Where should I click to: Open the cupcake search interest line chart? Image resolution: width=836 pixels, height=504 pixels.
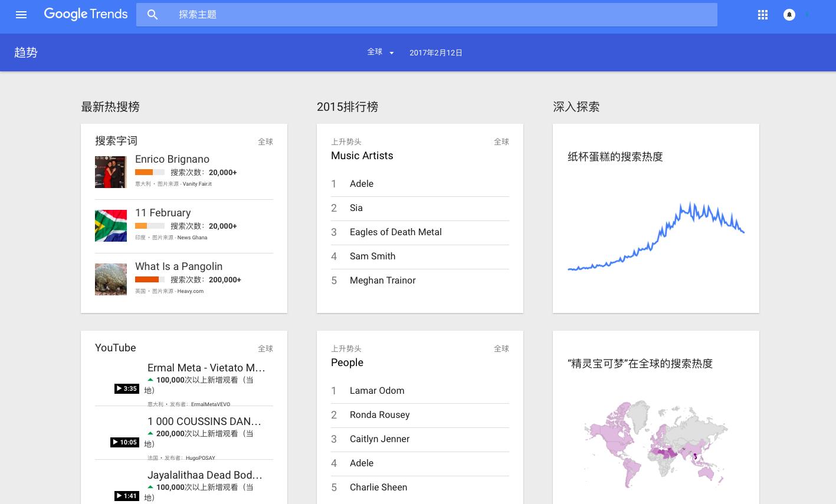pos(655,236)
